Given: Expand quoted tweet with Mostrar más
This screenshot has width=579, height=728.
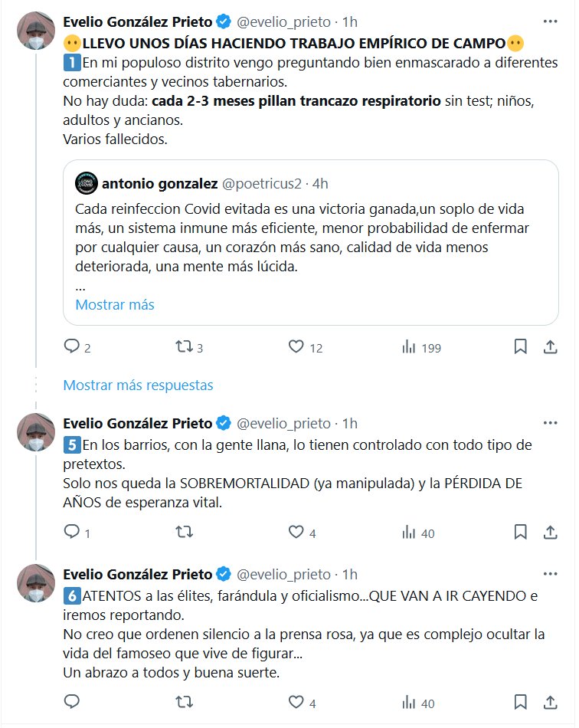Looking at the screenshot, I should point(115,304).
